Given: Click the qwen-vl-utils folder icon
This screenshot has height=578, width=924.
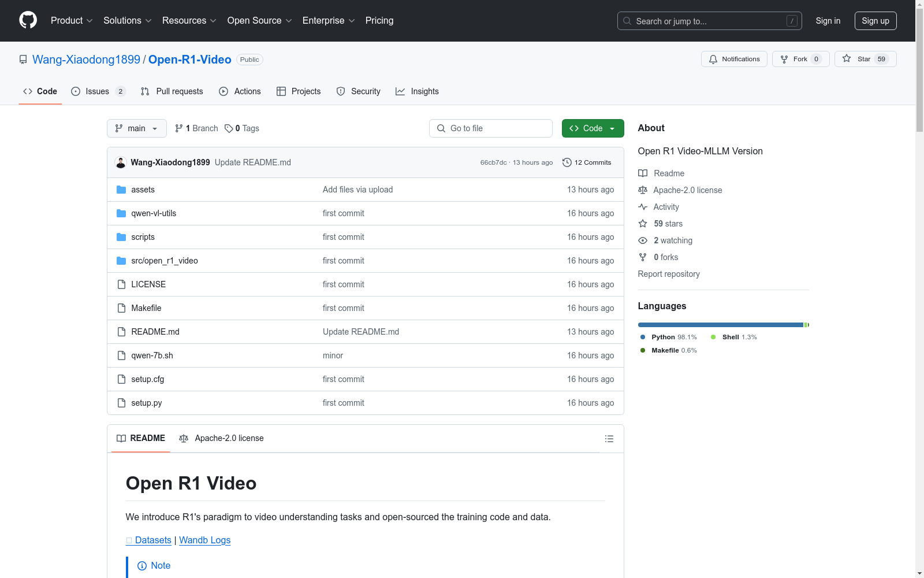Looking at the screenshot, I should pyautogui.click(x=121, y=213).
